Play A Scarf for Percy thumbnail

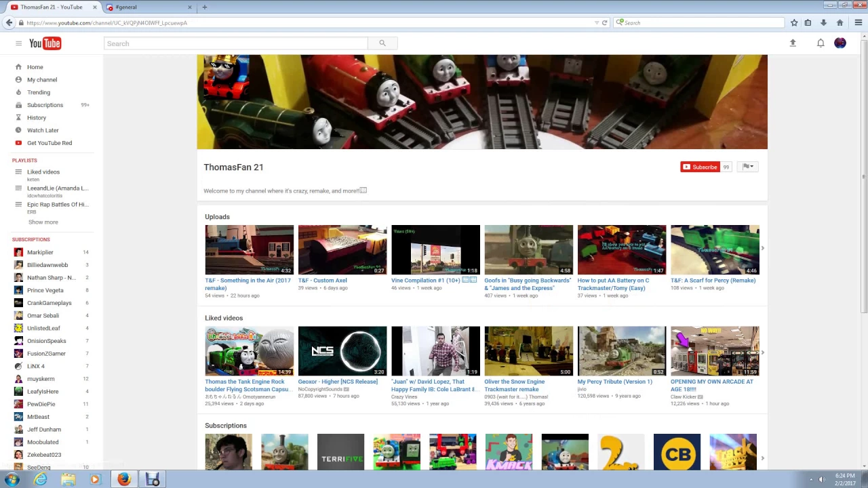click(715, 249)
